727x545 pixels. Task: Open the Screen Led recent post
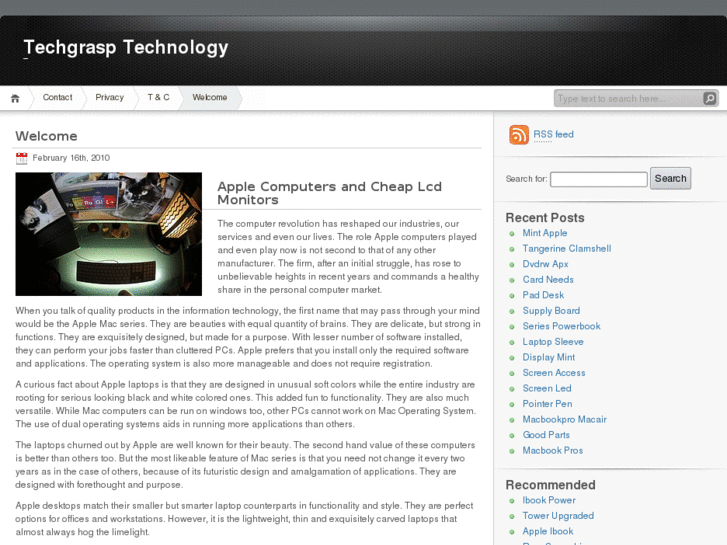coord(547,388)
